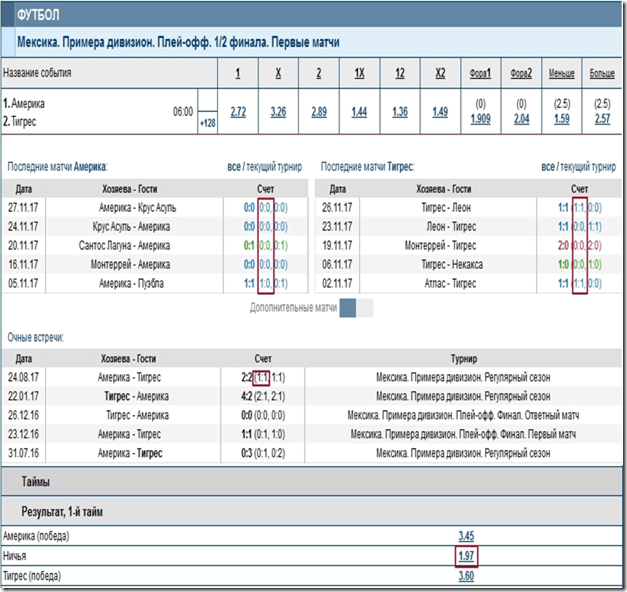Screen dimensions: 627x592
Task: Open the ФУТБОЛ section header
Action: pyautogui.click(x=39, y=17)
